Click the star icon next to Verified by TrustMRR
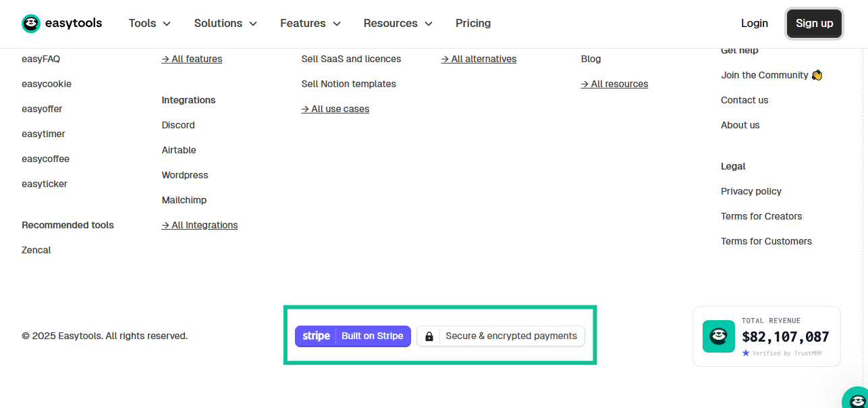The height and width of the screenshot is (408, 868). pos(746,353)
